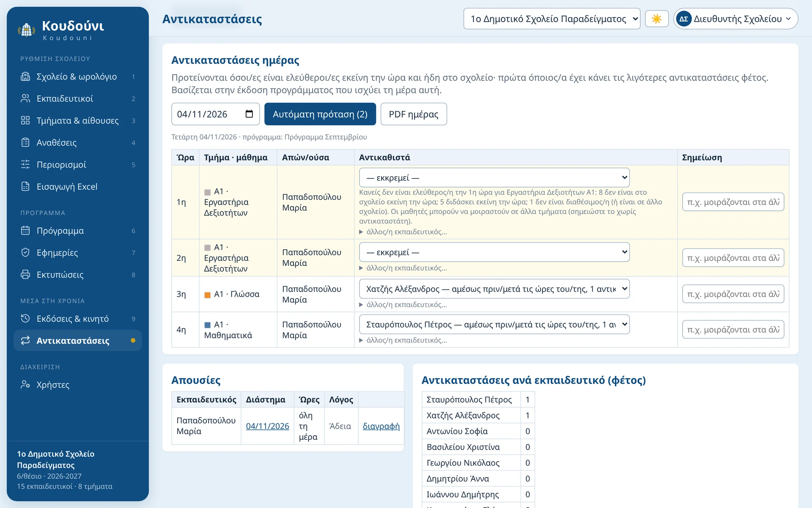Open the 1st hour substitute dropdown (εκκρεμεί)
812x508 pixels.
[x=494, y=178]
